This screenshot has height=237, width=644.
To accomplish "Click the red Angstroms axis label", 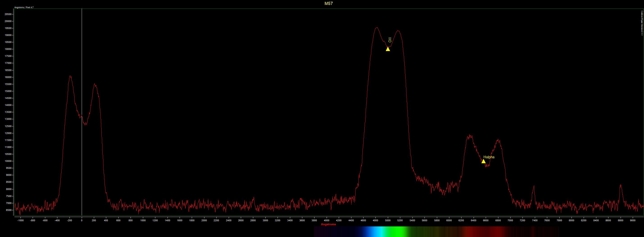I will (x=328, y=224).
